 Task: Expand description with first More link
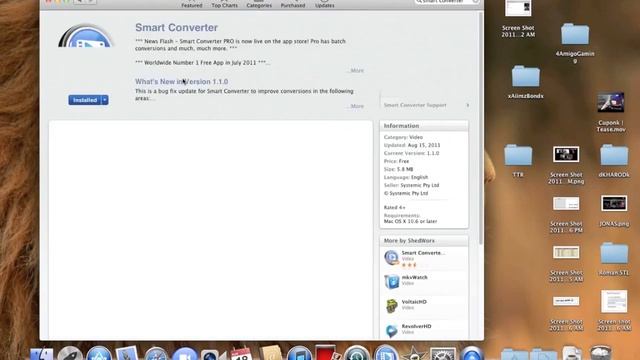coord(356,71)
